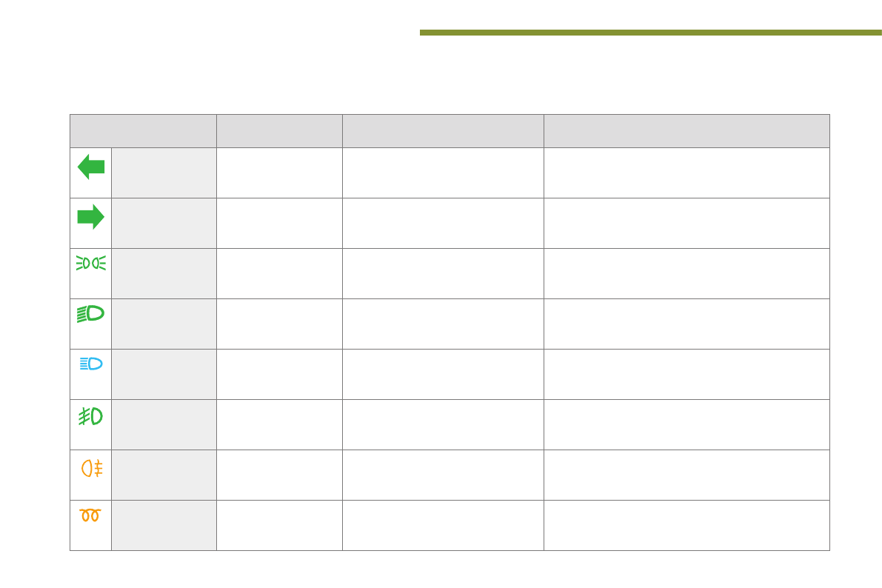Select the grey cell beside the blue headlamp icon

[x=164, y=374]
